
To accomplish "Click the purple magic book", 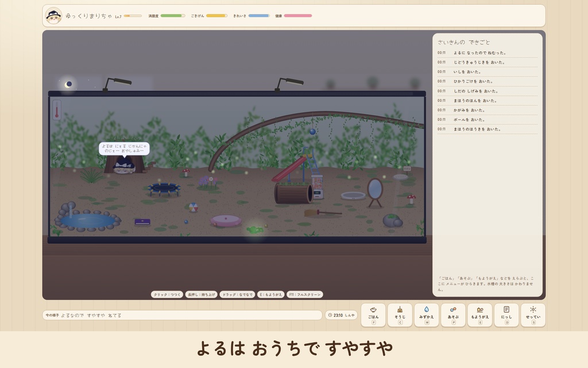I will coord(142,222).
